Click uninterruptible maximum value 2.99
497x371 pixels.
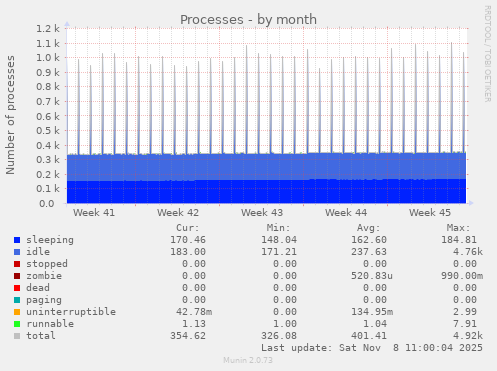465,312
